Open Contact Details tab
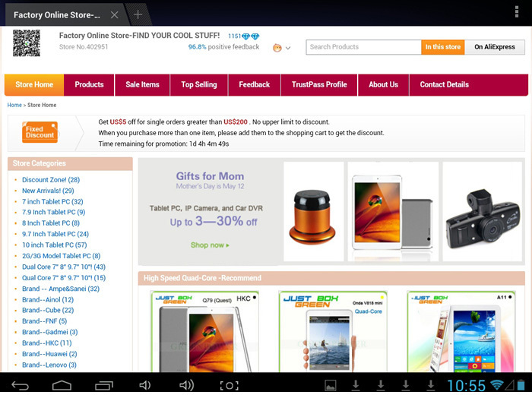Screen dimensions: 532x398 [445, 85]
